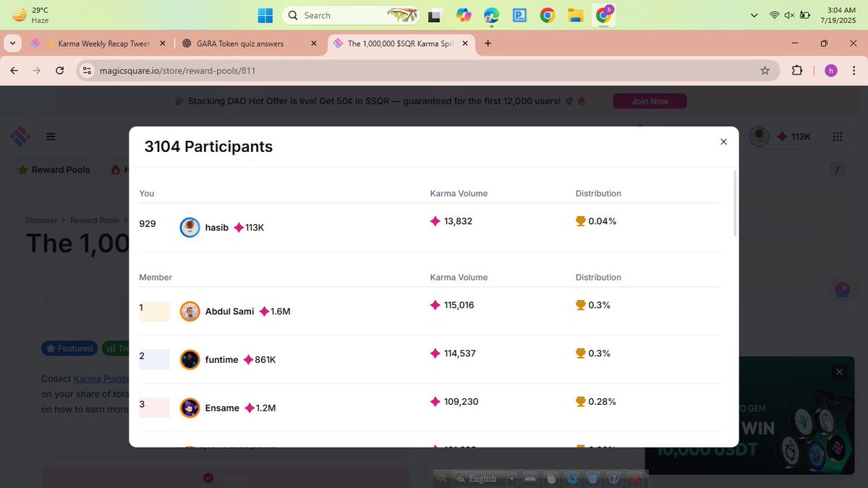
Task: Bookmark this page with the star
Action: point(765,70)
